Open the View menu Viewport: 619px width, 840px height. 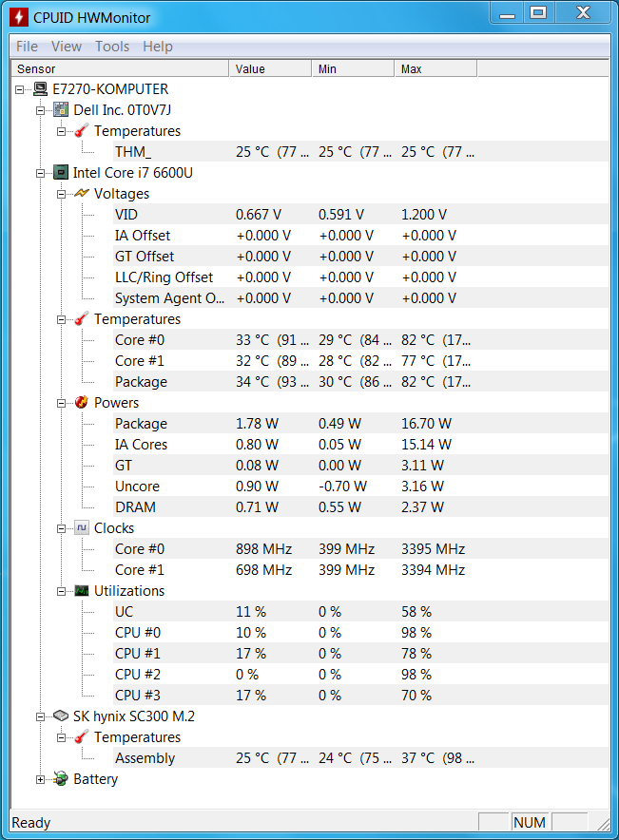(x=67, y=47)
